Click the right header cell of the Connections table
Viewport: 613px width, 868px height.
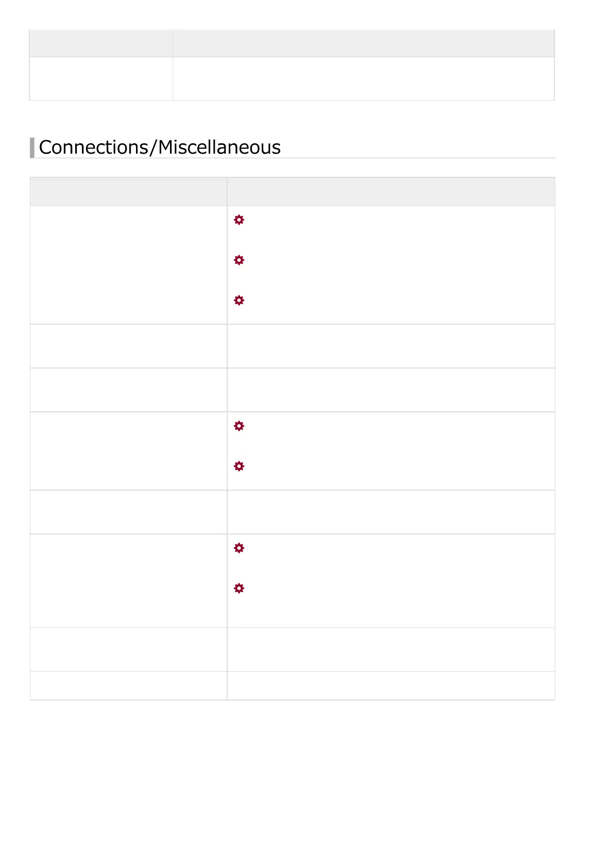390,192
